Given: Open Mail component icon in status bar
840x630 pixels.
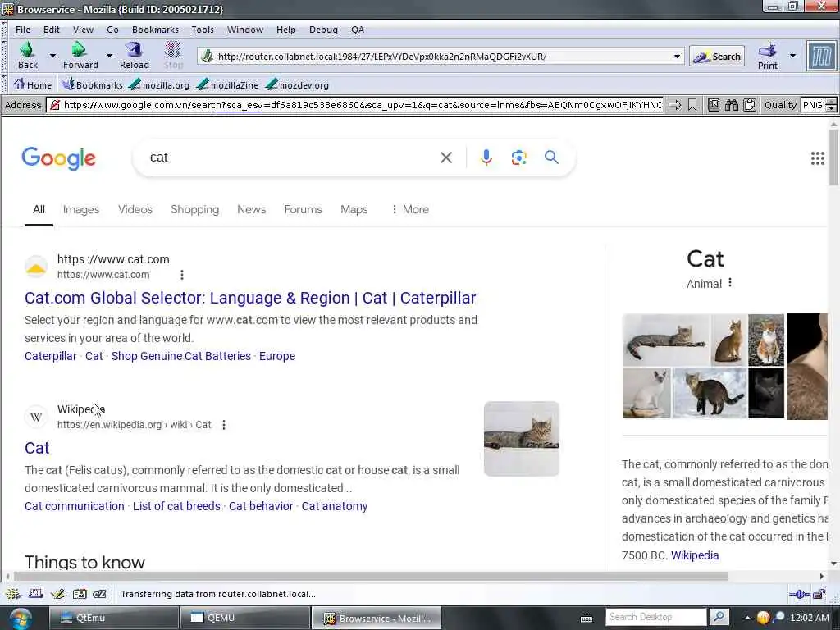Looking at the screenshot, I should coord(36,594).
